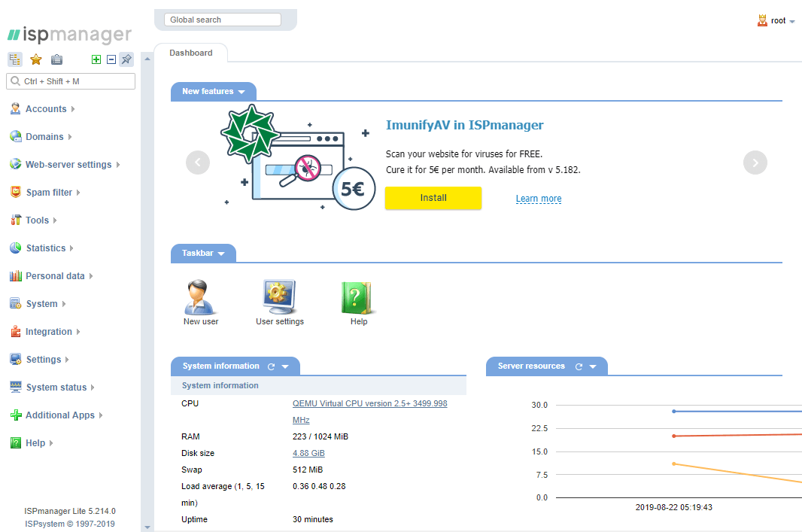The image size is (802, 532).
Task: Open System information block dropdown arrow
Action: click(285, 366)
